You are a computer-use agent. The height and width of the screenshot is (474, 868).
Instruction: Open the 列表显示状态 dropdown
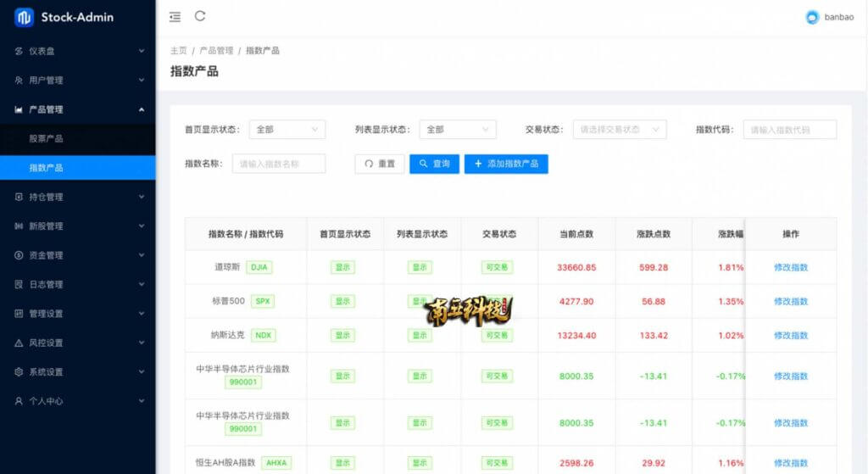tap(458, 130)
